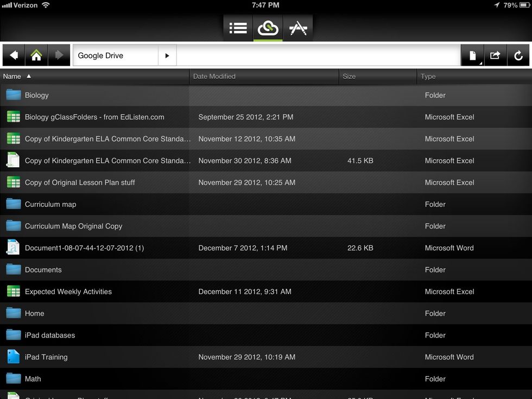The height and width of the screenshot is (399, 532).
Task: Tap the forward navigation arrow
Action: [x=59, y=55]
